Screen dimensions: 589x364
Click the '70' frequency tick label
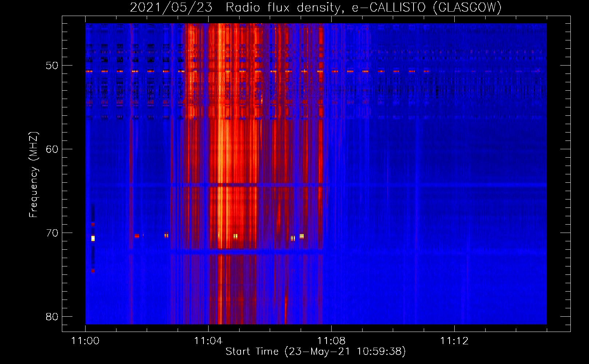click(x=52, y=233)
